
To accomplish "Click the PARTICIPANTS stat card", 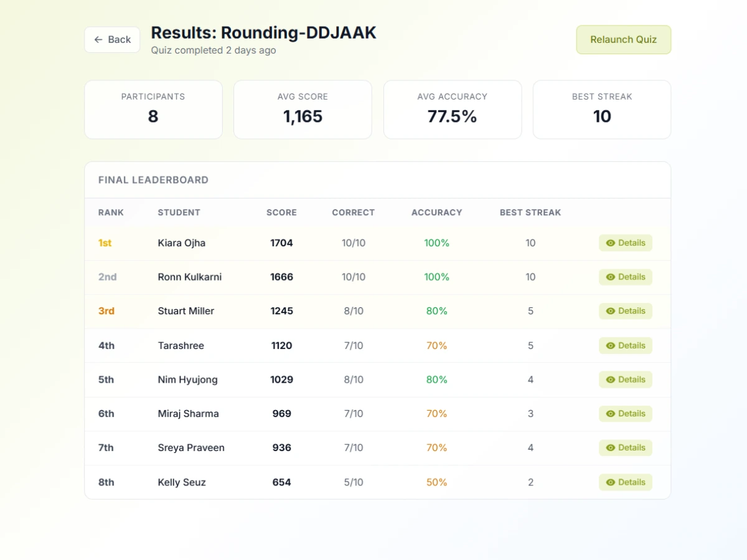I will click(153, 110).
